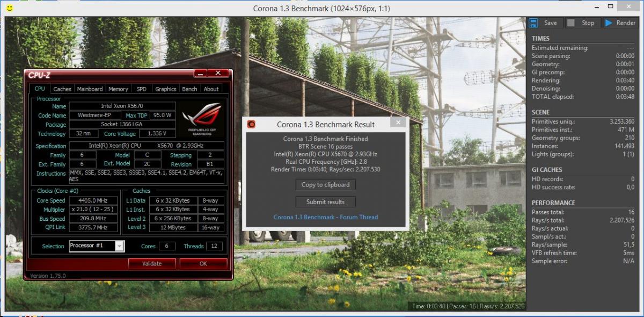The height and width of the screenshot is (317, 644).
Task: Click Threads value 12 in CPU-Z
Action: tap(215, 246)
